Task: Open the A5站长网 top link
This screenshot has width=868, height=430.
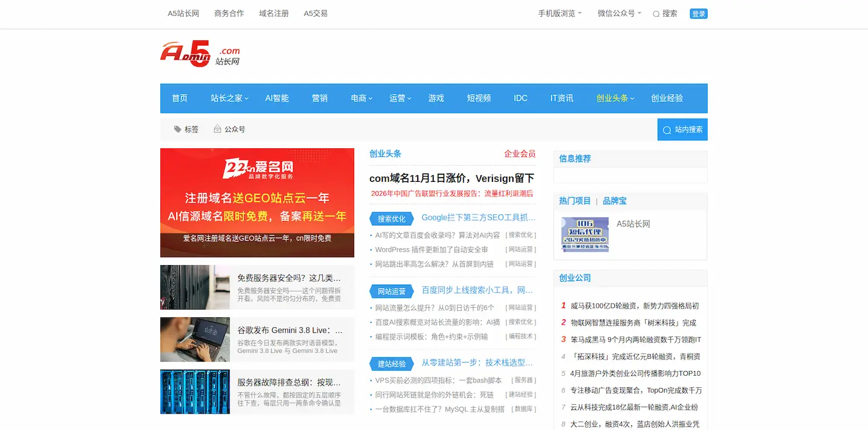Action: coord(183,13)
